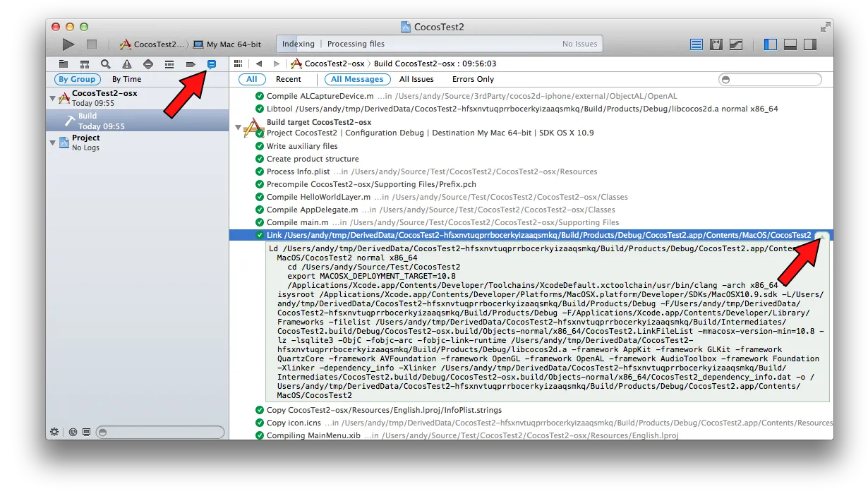Open the Issue navigator warning icon
This screenshot has height=501, width=868.
[x=127, y=64]
